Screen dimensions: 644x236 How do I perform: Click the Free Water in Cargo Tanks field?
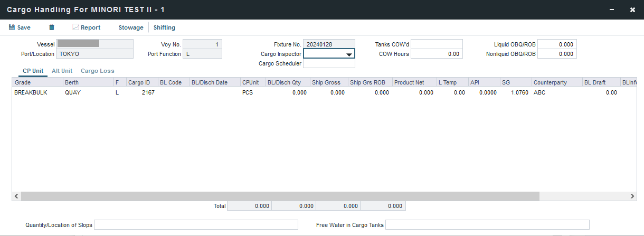pos(487,225)
